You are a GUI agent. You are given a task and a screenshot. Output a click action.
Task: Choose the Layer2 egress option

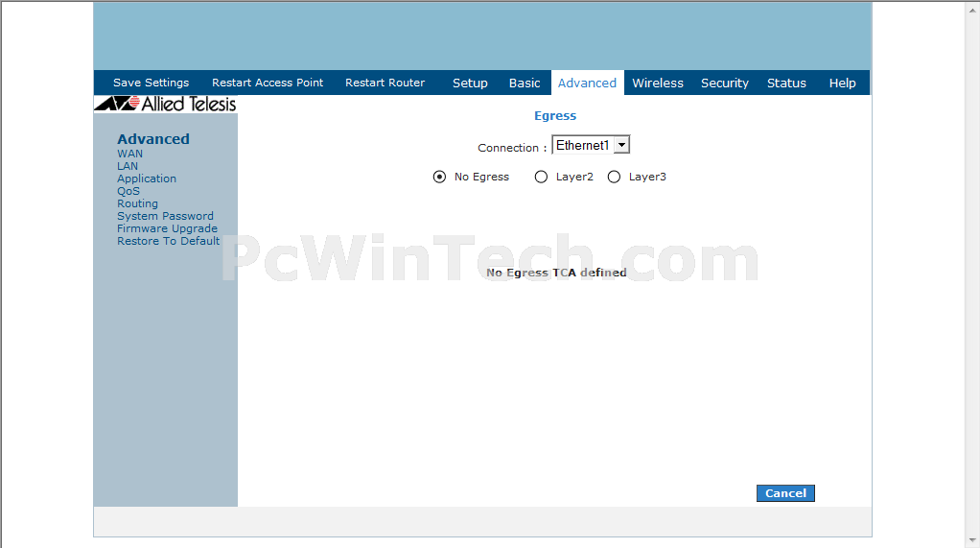[x=541, y=177]
